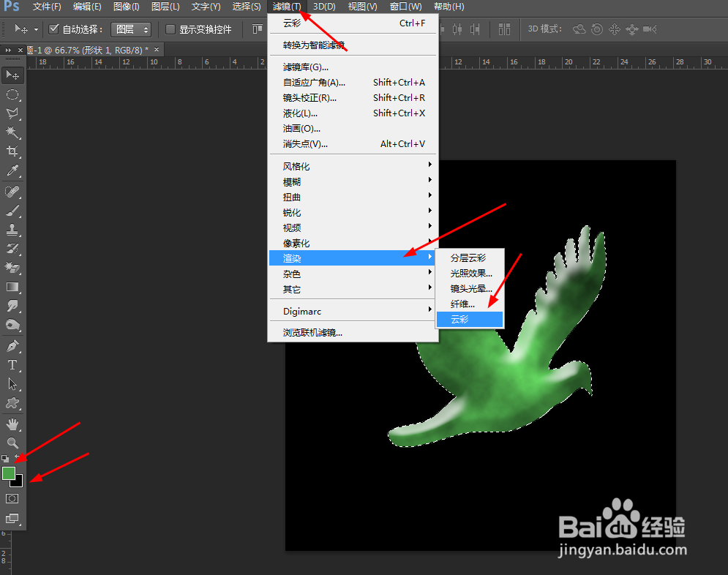Open the 文件(F) menu
The image size is (728, 575).
46,7
